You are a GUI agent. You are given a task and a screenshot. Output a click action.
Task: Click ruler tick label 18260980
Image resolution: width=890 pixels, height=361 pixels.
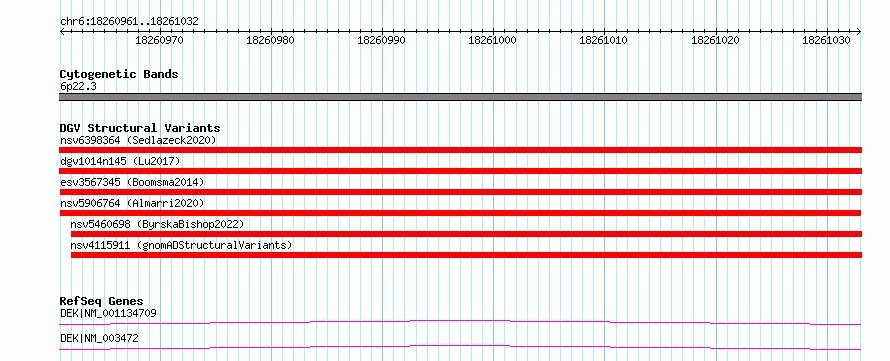(271, 41)
